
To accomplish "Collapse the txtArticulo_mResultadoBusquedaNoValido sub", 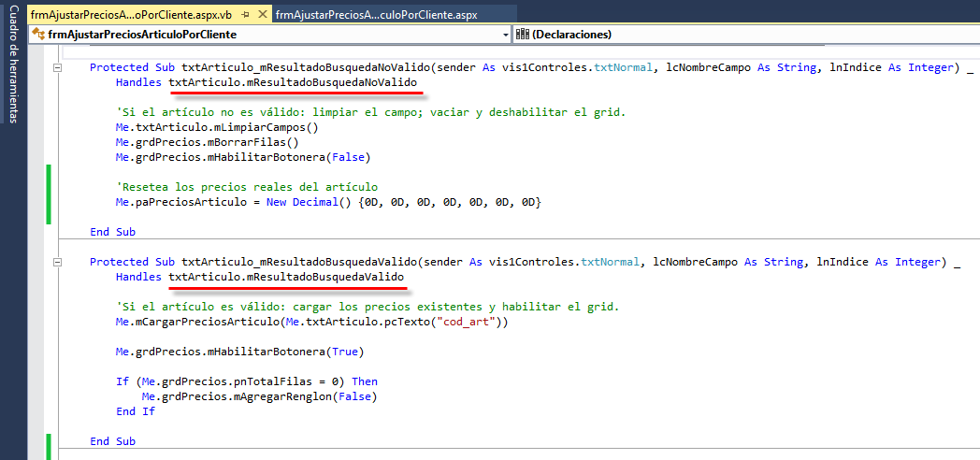I will tap(57, 67).
